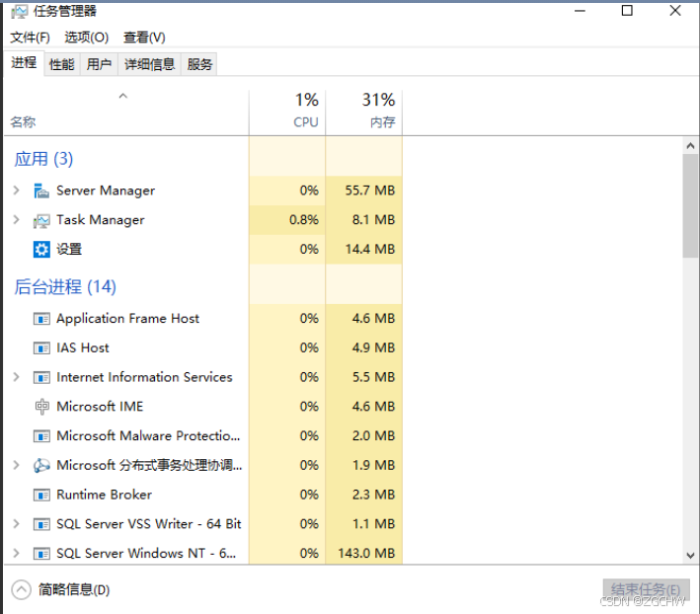This screenshot has height=614, width=700.
Task: Switch to the 性能 tab
Action: pos(61,65)
